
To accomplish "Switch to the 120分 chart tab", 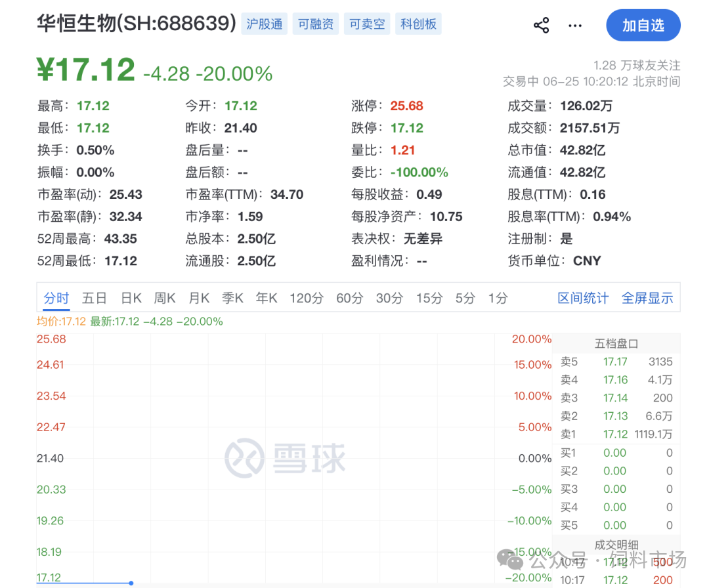I will [x=307, y=299].
